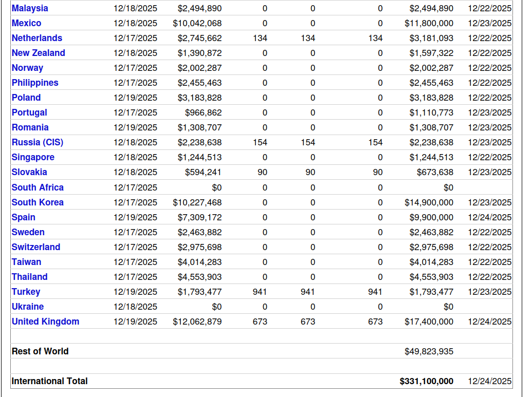Open the Ukraine country link
This screenshot has height=397, width=532.
(x=28, y=307)
